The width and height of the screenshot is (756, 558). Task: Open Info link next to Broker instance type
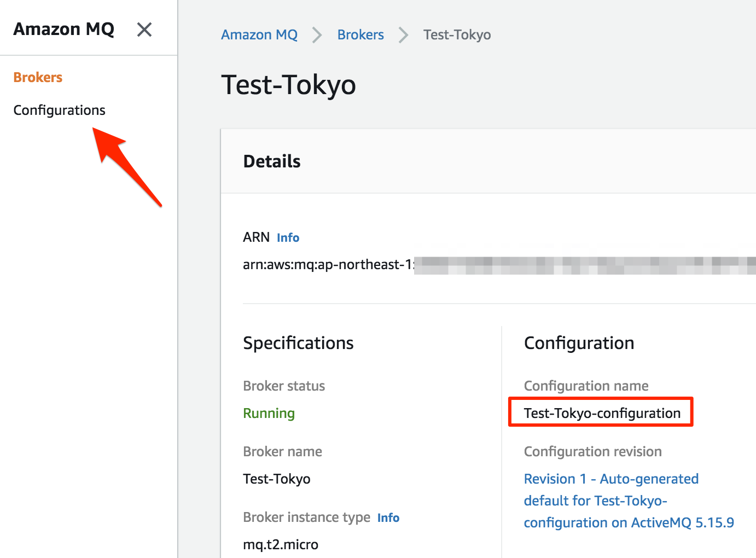pos(388,518)
